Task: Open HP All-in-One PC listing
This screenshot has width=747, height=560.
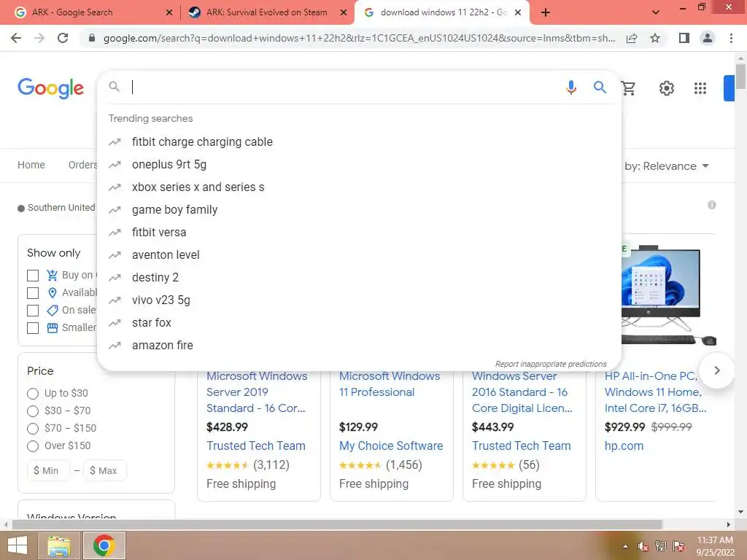Action: [x=656, y=392]
